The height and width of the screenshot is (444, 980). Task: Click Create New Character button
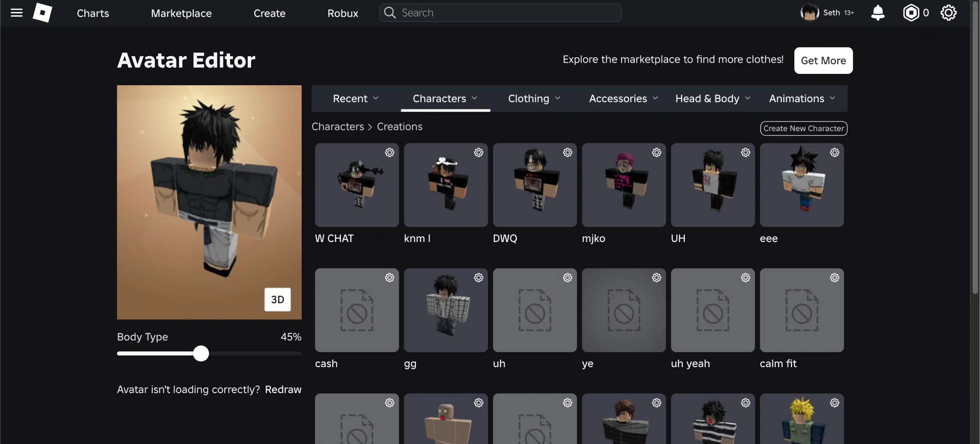[x=804, y=128]
